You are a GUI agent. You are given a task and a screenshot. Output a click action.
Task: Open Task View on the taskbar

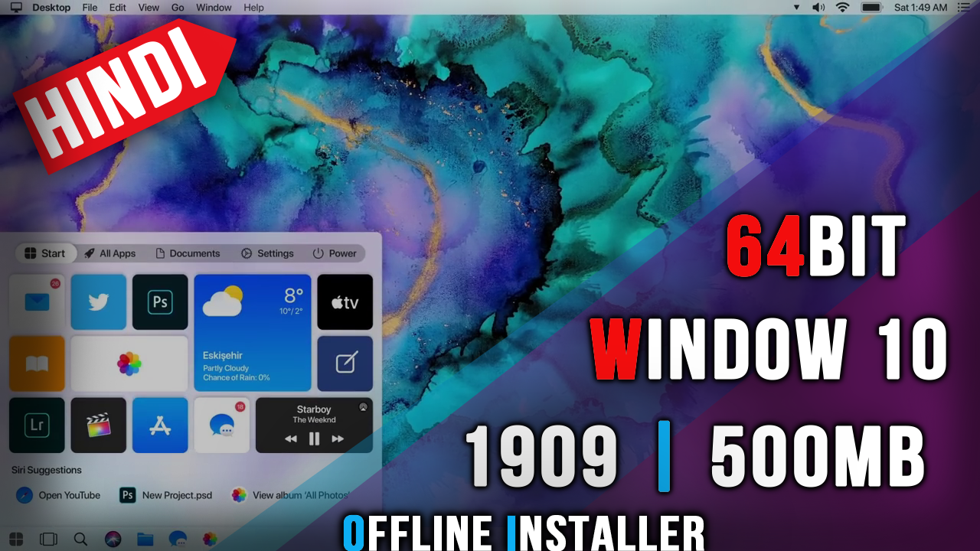(x=48, y=539)
